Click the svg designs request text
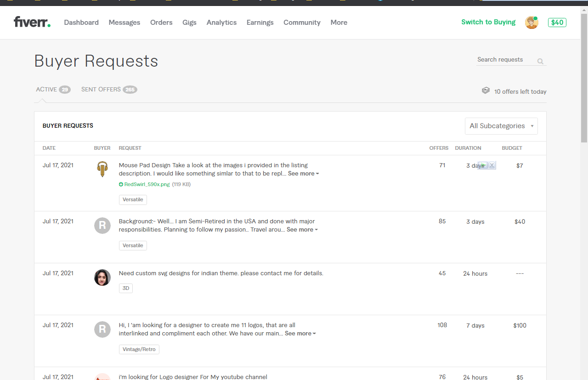Screen dimensions: 588x380 (x=221, y=273)
